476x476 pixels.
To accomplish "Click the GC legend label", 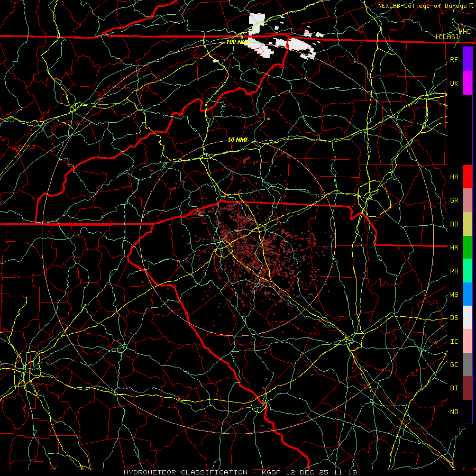I will [x=454, y=365].
